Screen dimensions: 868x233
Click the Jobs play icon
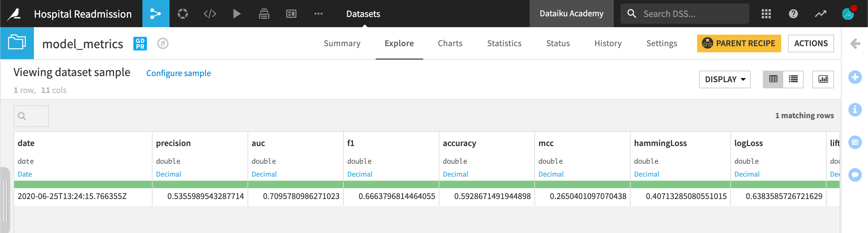[x=237, y=14]
